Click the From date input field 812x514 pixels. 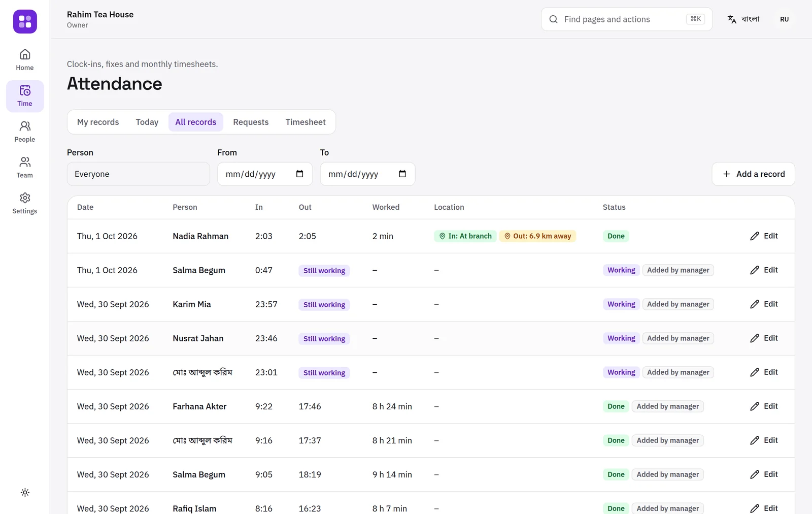(x=265, y=174)
